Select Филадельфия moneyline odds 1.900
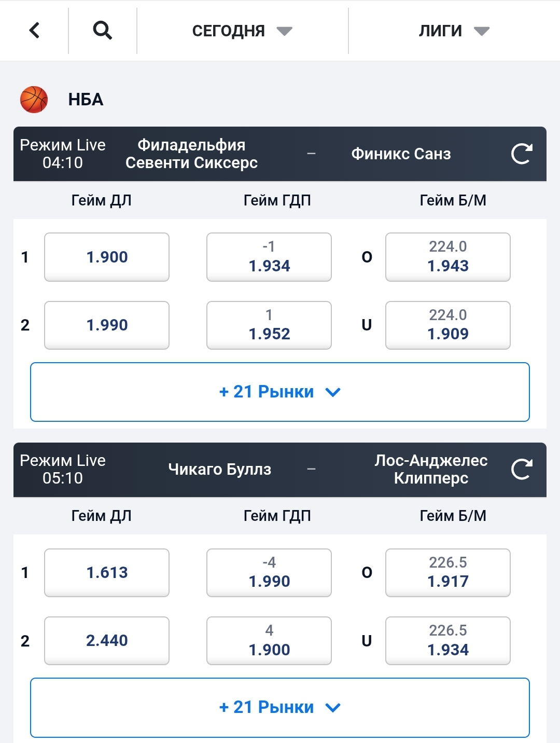Image resolution: width=560 pixels, height=743 pixels. click(107, 257)
